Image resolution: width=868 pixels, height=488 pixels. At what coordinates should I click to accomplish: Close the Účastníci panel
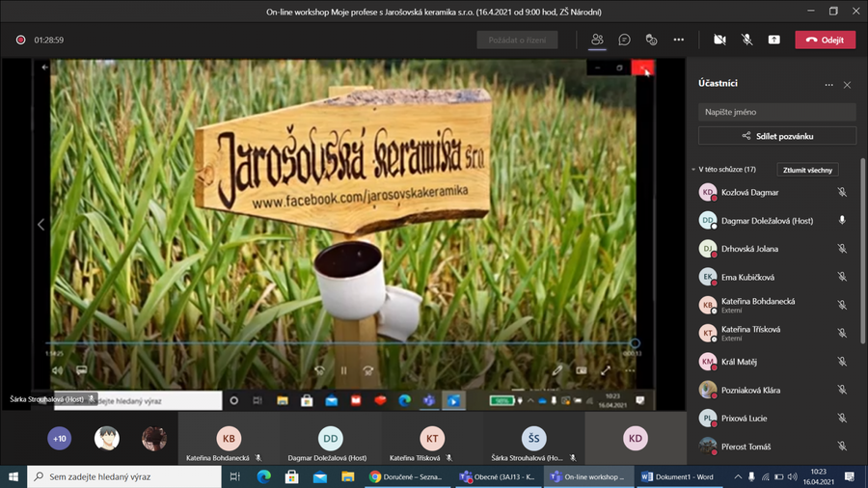click(847, 85)
